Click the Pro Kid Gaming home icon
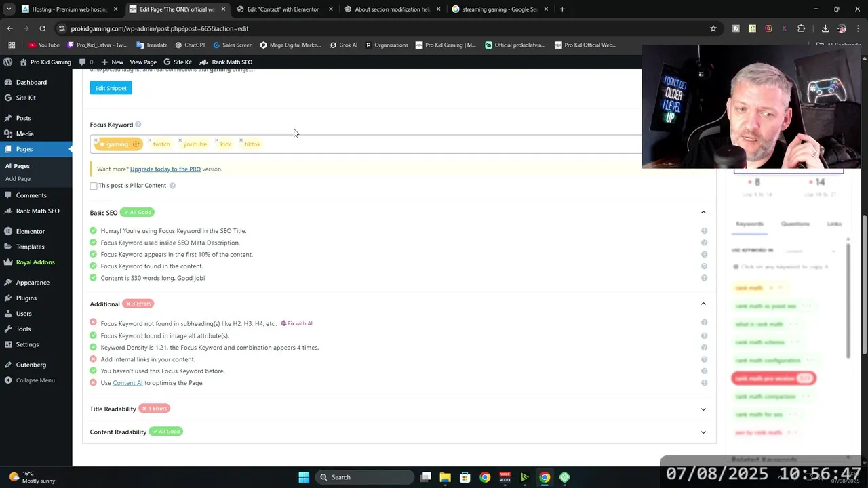 [24, 62]
